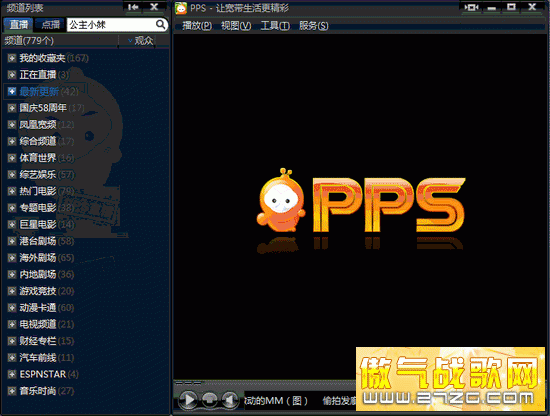Click the playback progress seek bar
Viewport: 550px width, 416px height.
coord(265,383)
